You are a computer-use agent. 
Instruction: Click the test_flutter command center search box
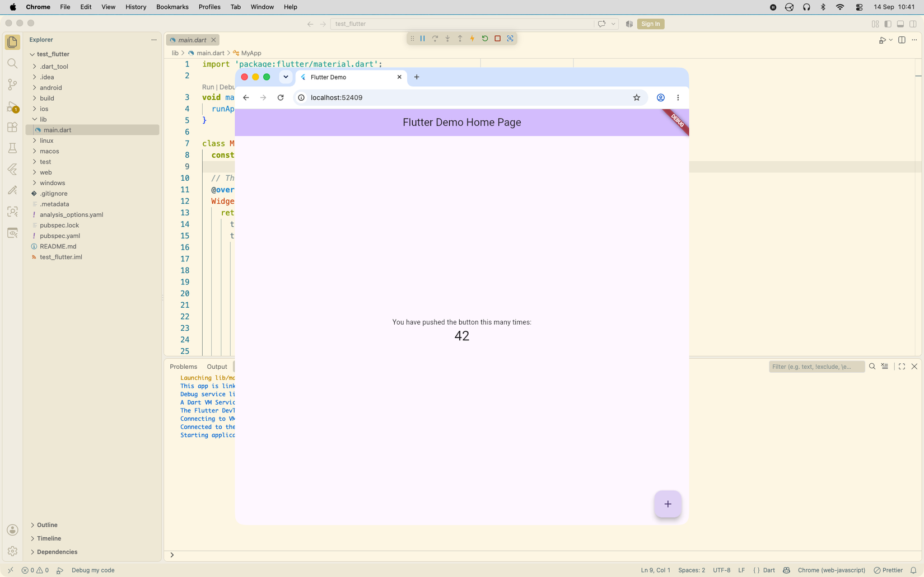click(x=462, y=24)
